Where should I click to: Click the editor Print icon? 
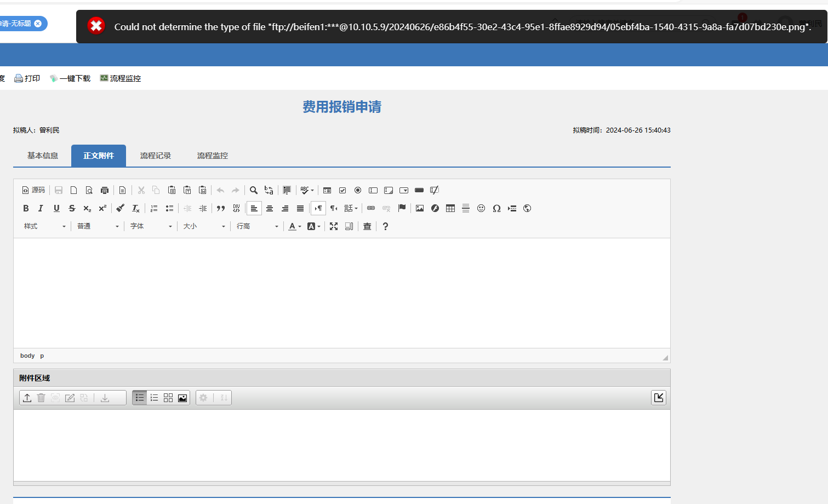(105, 190)
